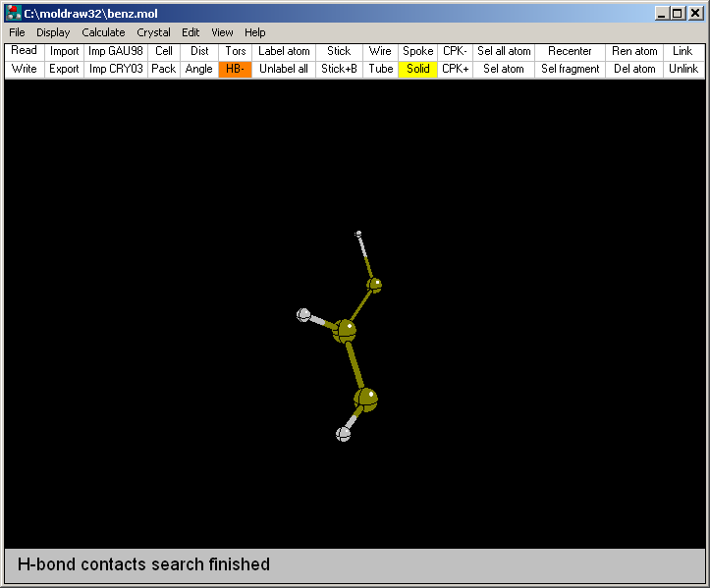
Task: Click the upper small carbon atom
Action: (374, 285)
